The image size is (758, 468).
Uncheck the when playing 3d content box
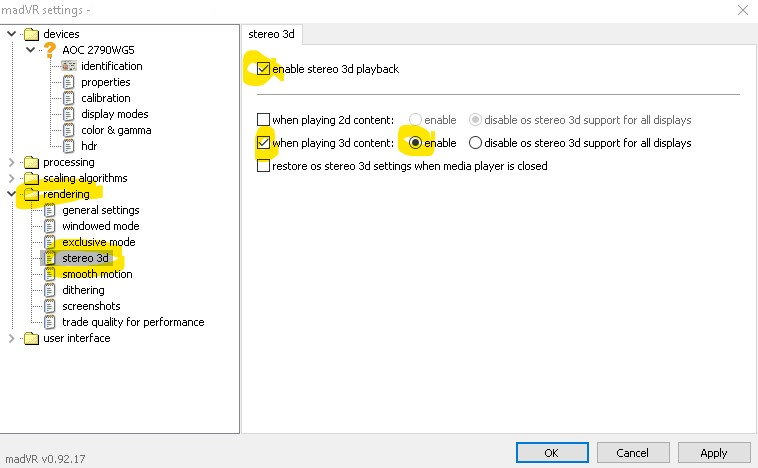(263, 143)
